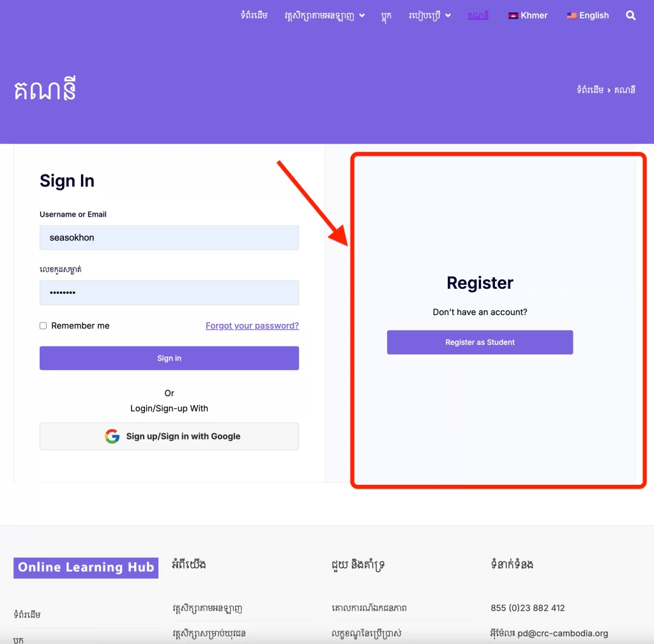Open the ប្លុក menu item in the header
This screenshot has height=644, width=654.
click(x=386, y=16)
